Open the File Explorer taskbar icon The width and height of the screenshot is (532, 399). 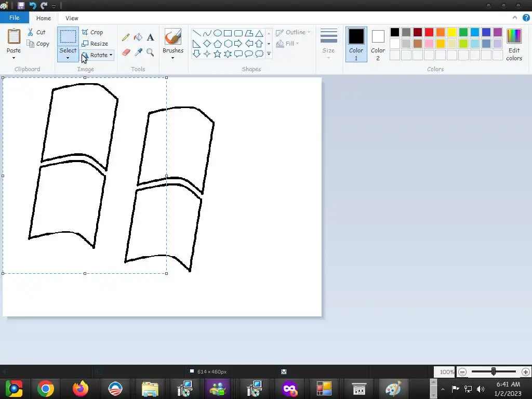tap(150, 389)
